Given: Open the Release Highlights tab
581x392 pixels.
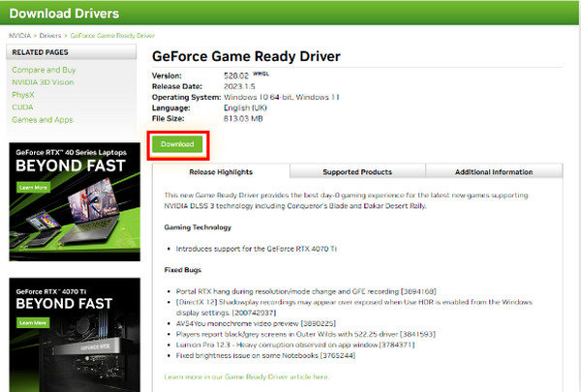Looking at the screenshot, I should pos(221,172).
